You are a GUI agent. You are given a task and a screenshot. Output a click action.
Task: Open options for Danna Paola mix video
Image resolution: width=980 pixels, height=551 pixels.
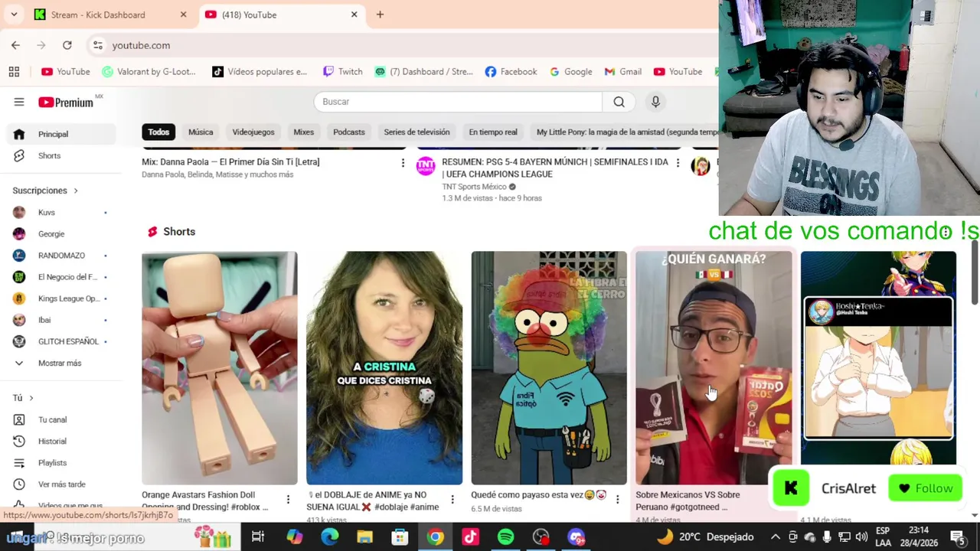[403, 162]
